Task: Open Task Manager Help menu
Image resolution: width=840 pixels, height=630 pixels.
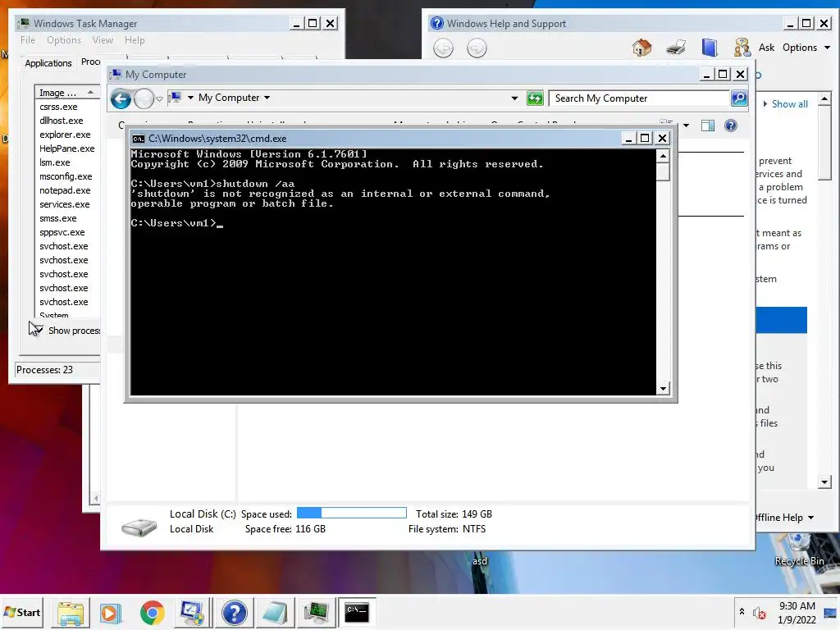Action: click(135, 40)
